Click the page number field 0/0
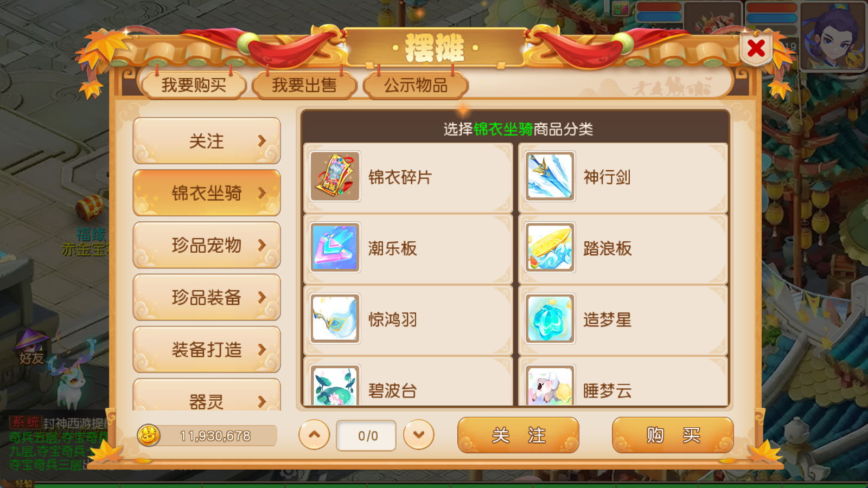This screenshot has width=868, height=488. [367, 435]
